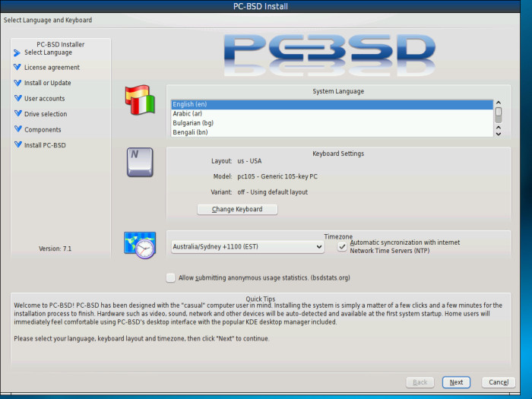Click the arrow icon beside Select Language
The height and width of the screenshot is (399, 532).
click(x=17, y=53)
